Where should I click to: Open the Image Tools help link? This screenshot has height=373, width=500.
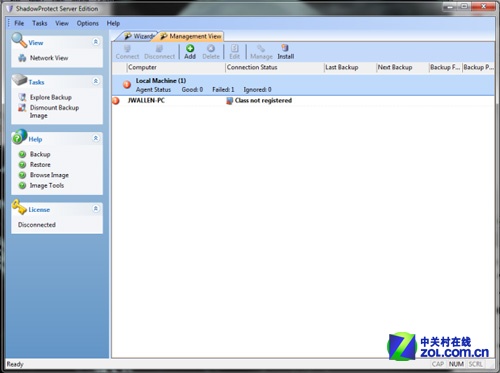click(47, 185)
